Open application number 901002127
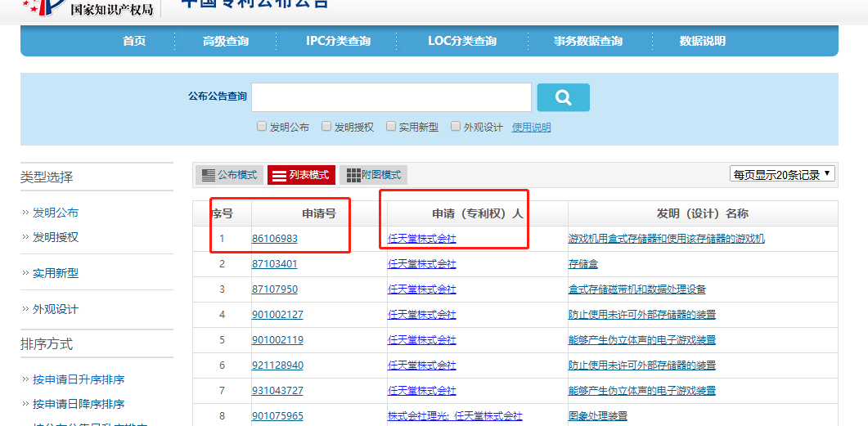This screenshot has height=426, width=868. pos(277,315)
